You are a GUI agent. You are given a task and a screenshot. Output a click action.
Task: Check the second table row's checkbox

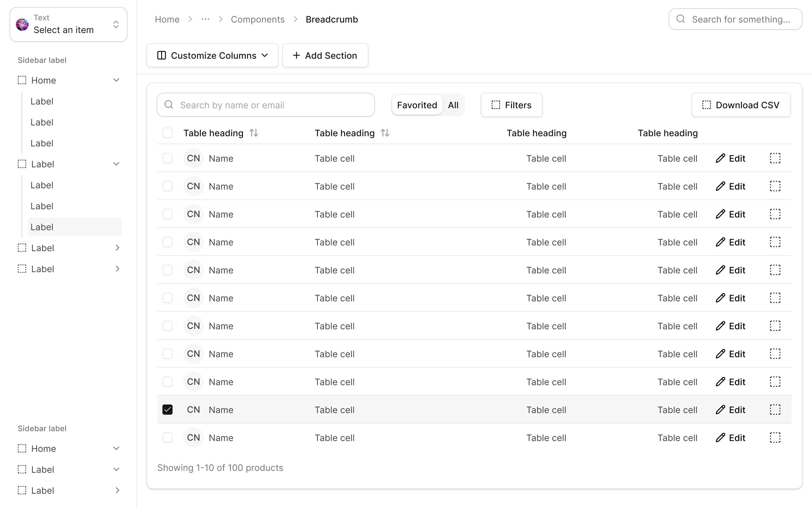click(167, 186)
